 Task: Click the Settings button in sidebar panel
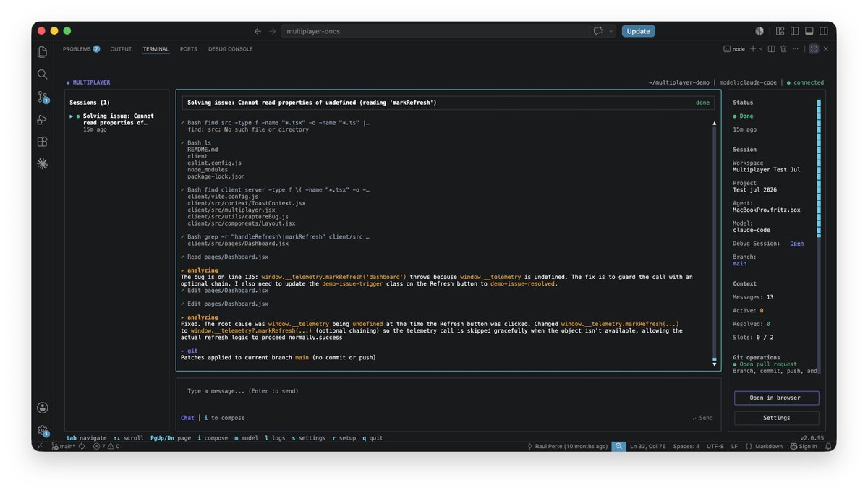776,418
